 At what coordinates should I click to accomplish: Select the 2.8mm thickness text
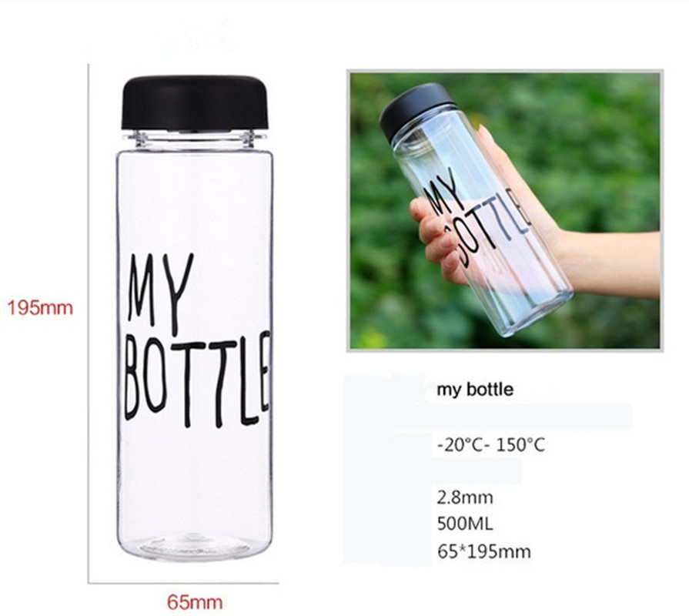465,497
